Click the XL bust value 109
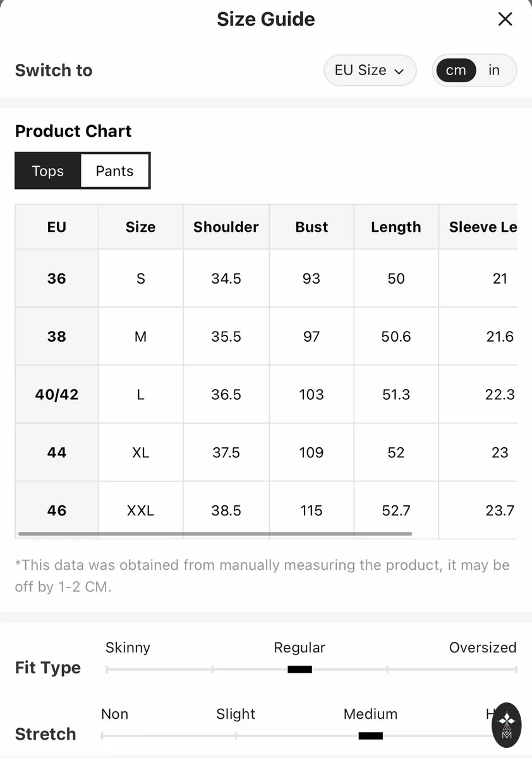This screenshot has height=758, width=532. [311, 453]
